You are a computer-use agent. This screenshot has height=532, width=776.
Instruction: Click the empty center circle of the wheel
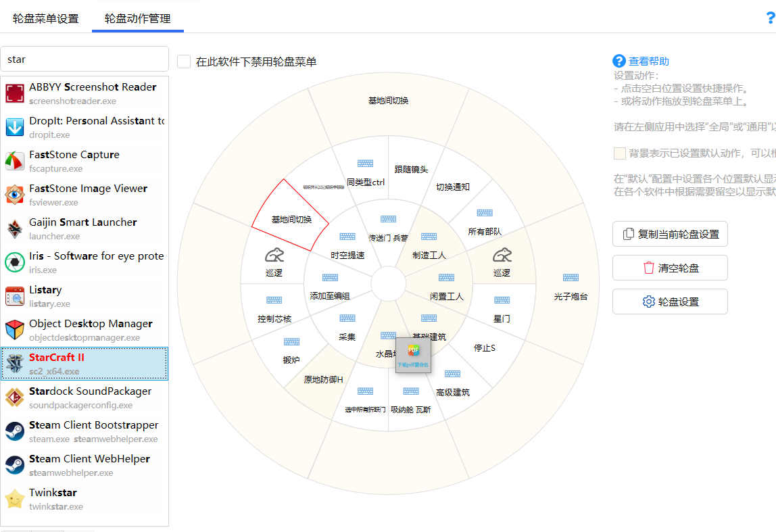click(389, 283)
